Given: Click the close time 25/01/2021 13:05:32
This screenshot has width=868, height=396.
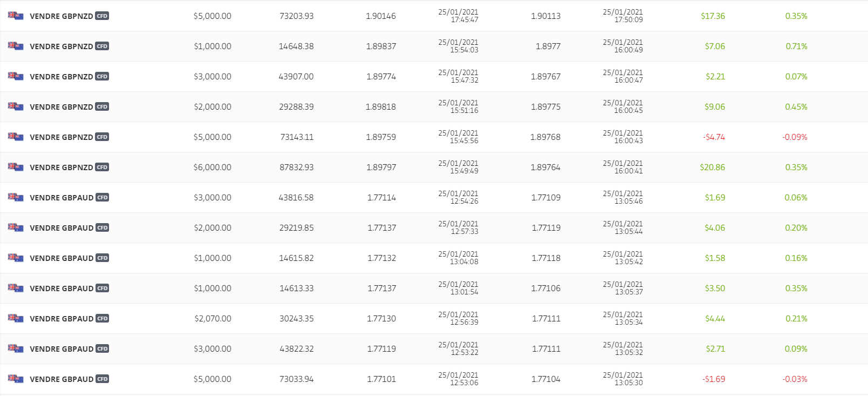Looking at the screenshot, I should 623,348.
